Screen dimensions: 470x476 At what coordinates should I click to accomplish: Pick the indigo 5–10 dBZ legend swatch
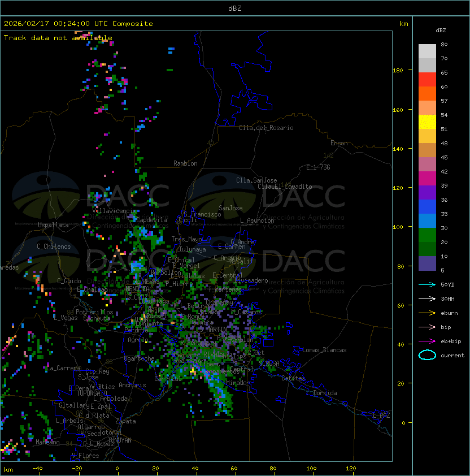[x=427, y=263]
